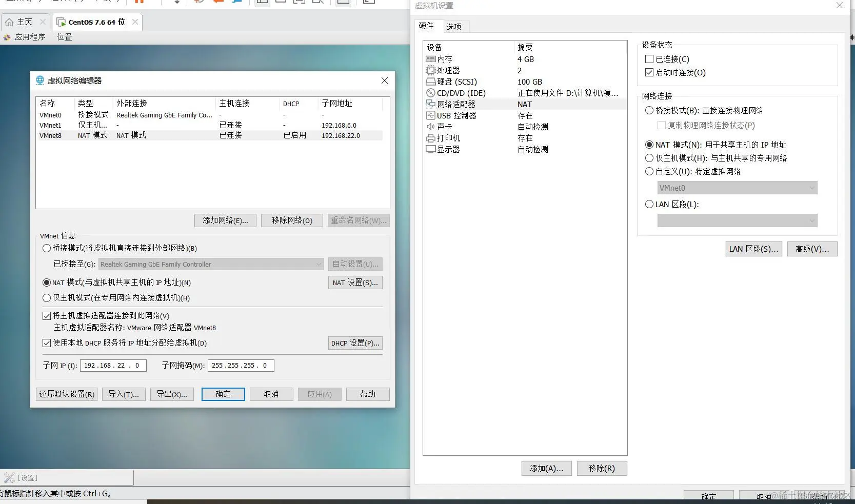
Task: Select the processor (处理器) chip icon
Action: [x=431, y=70]
